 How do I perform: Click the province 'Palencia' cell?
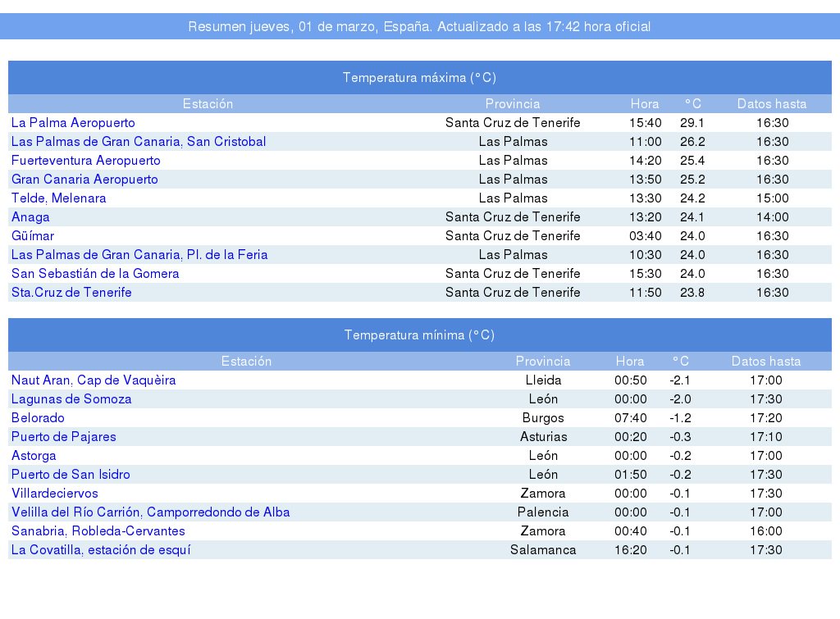(543, 512)
